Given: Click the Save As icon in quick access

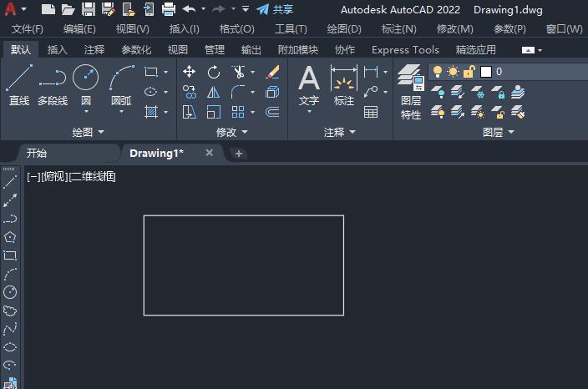Looking at the screenshot, I should (x=108, y=9).
